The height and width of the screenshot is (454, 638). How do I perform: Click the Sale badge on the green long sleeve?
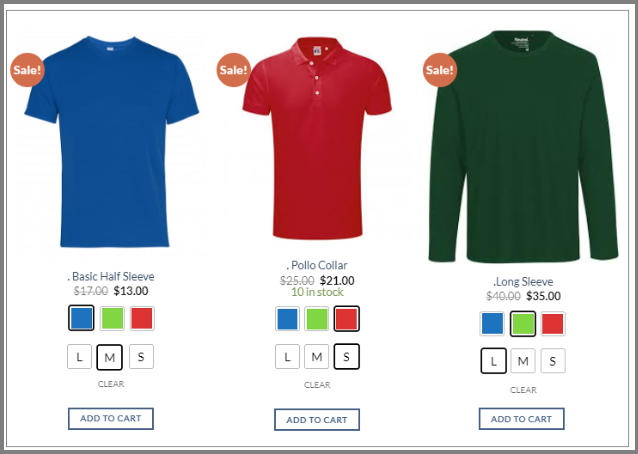pos(440,70)
